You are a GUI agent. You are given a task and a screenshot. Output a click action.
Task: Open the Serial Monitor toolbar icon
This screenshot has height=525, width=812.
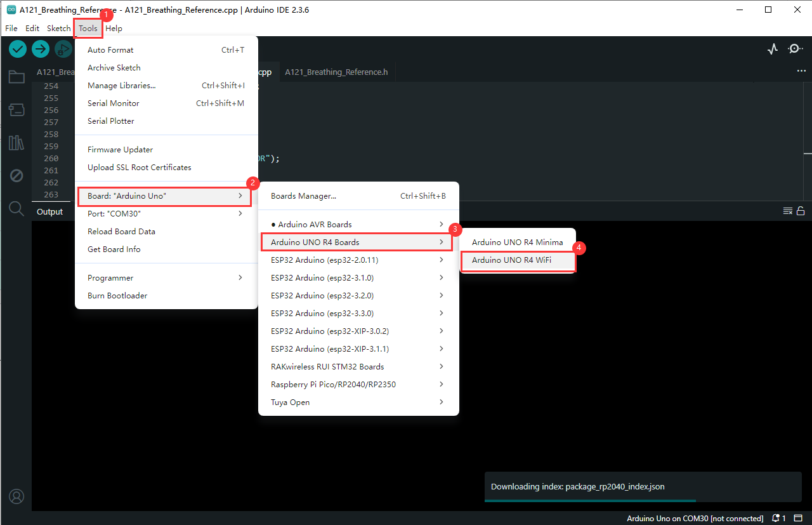point(795,49)
